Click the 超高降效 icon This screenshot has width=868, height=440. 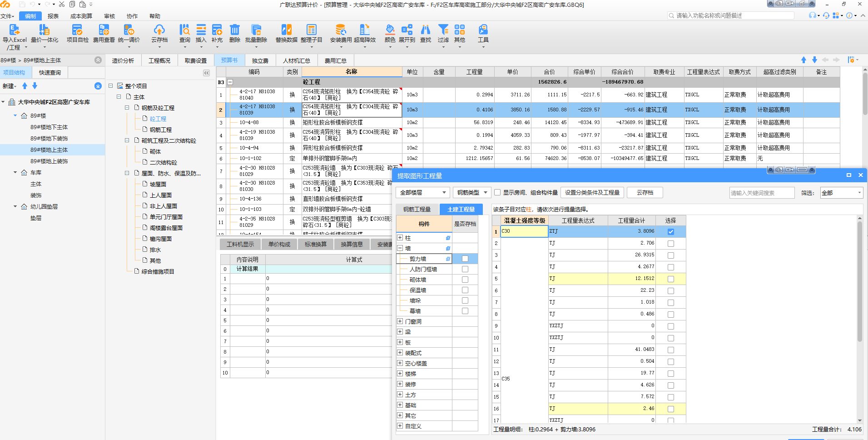(365, 30)
